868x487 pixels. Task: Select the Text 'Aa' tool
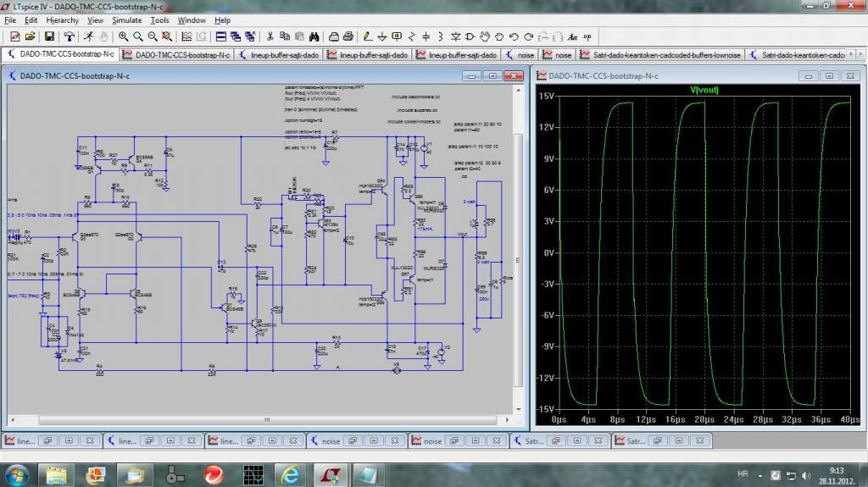tap(572, 36)
